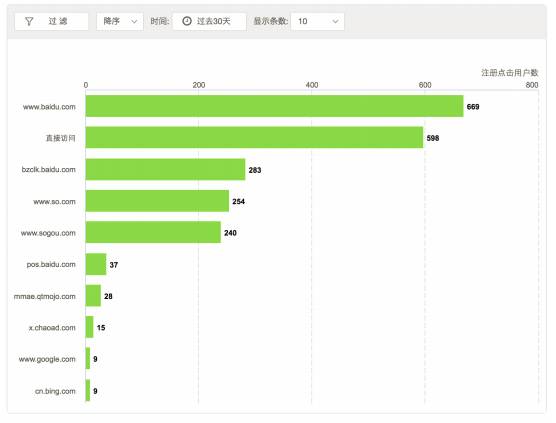
Task: Open the 过去30天 time range picker
Action: point(209,21)
